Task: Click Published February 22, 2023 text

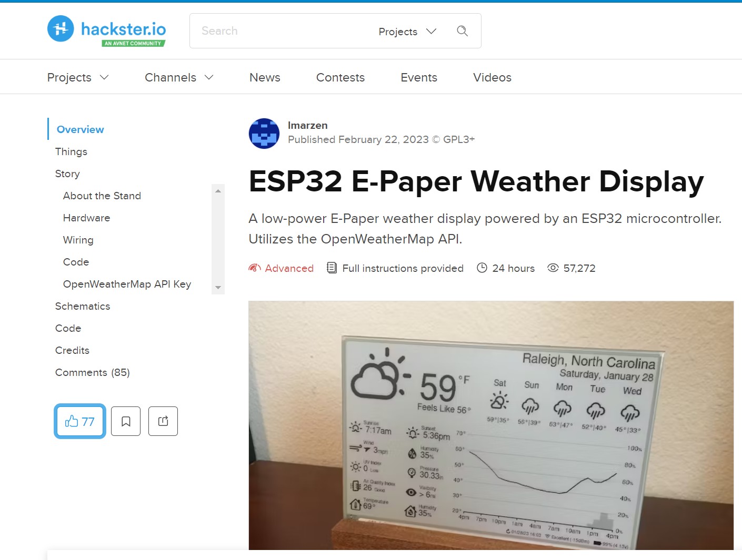Action: [x=358, y=139]
